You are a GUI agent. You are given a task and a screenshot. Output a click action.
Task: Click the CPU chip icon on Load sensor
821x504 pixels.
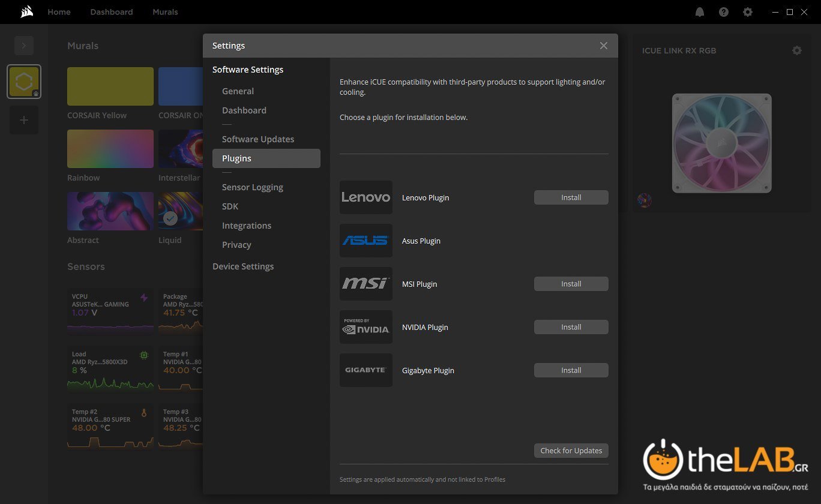pos(144,355)
